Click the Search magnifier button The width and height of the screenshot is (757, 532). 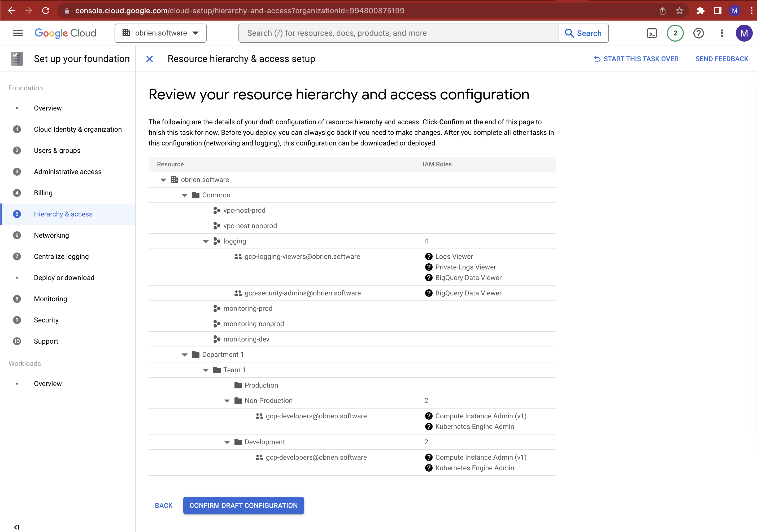pos(584,33)
